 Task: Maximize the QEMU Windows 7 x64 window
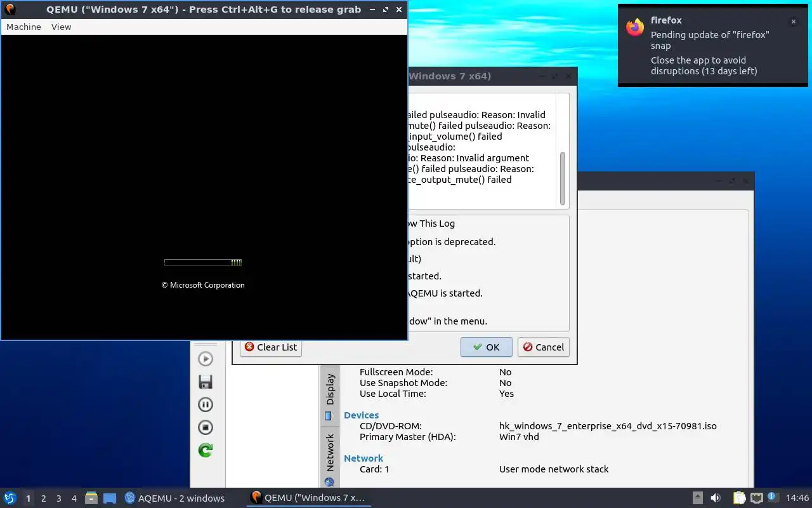coord(385,10)
